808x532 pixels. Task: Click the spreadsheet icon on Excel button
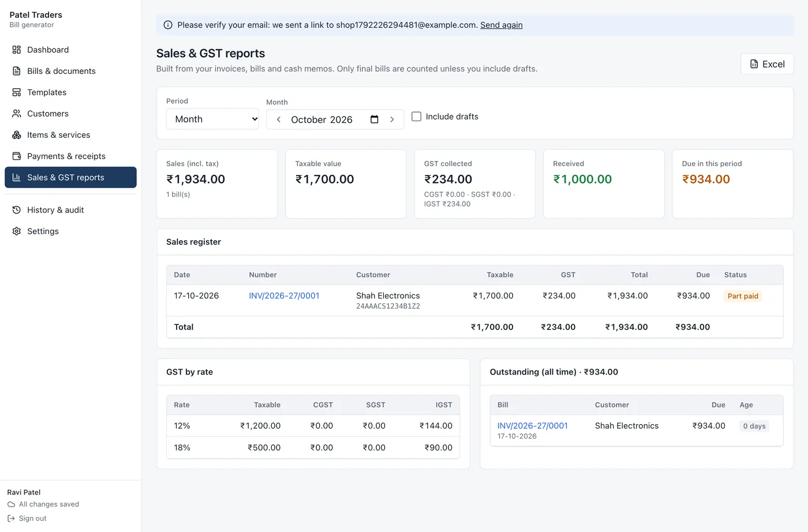pyautogui.click(x=754, y=64)
